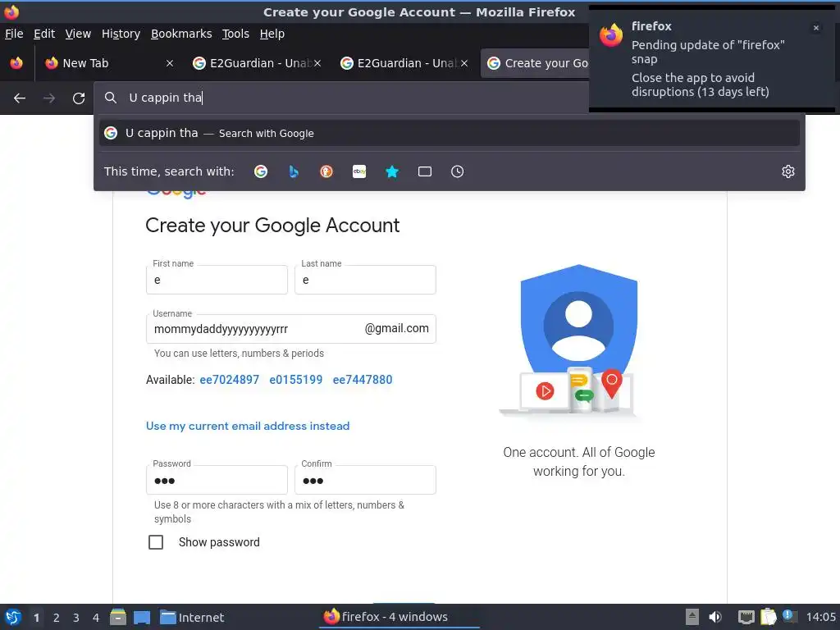
Task: Open the Edit menu
Action: pyautogui.click(x=44, y=34)
